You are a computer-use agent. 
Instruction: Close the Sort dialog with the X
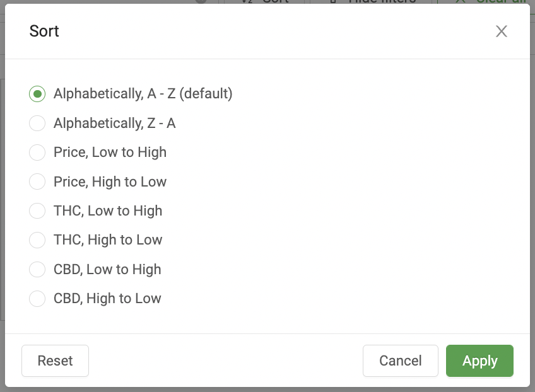[502, 32]
